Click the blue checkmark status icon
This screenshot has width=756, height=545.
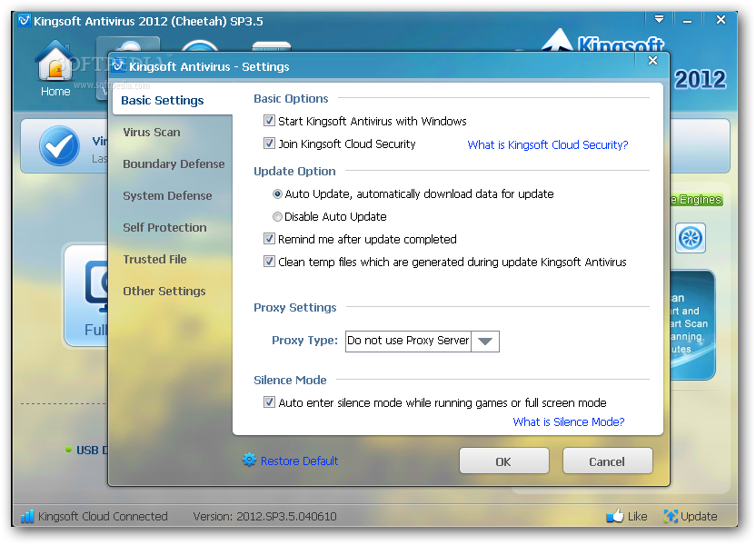click(x=59, y=145)
